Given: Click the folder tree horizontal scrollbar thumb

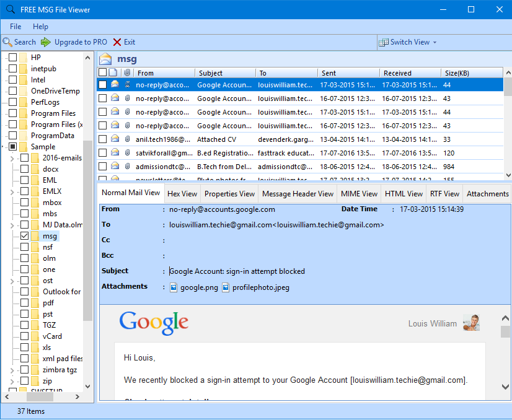Looking at the screenshot, I should tap(40, 397).
